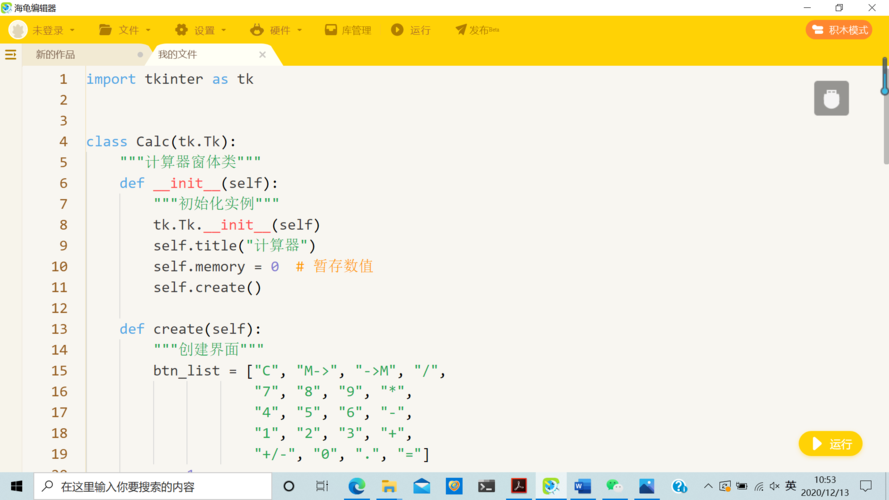Click the gear icon beside 设置
The image size is (889, 500).
(x=181, y=30)
